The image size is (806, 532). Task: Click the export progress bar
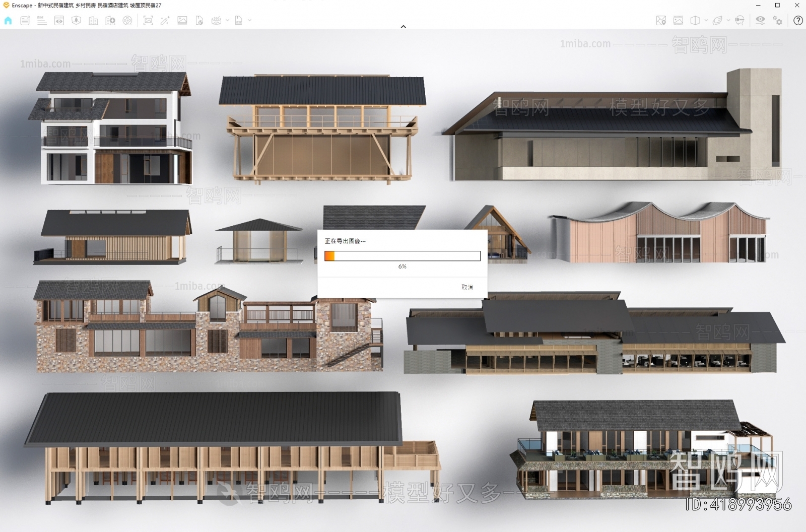tap(402, 256)
